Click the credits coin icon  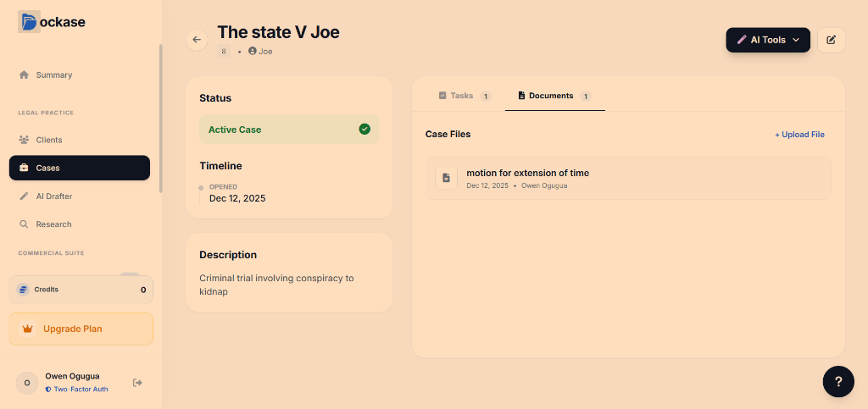(x=23, y=290)
